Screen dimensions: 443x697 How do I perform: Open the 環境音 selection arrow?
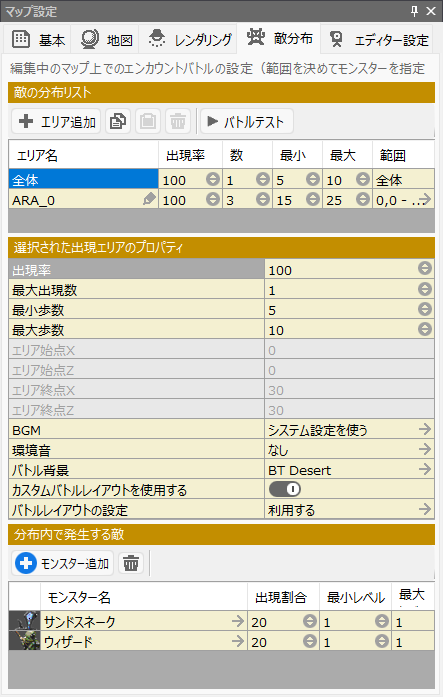tap(425, 449)
